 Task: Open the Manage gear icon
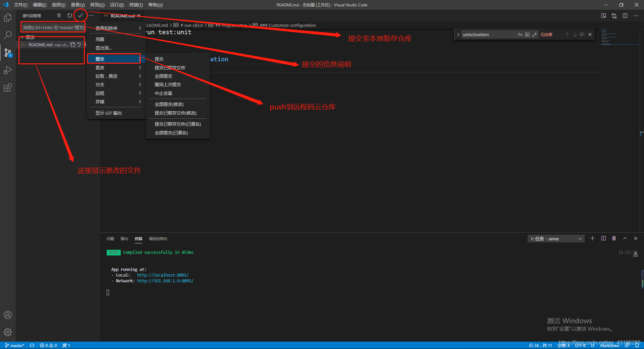[7, 332]
